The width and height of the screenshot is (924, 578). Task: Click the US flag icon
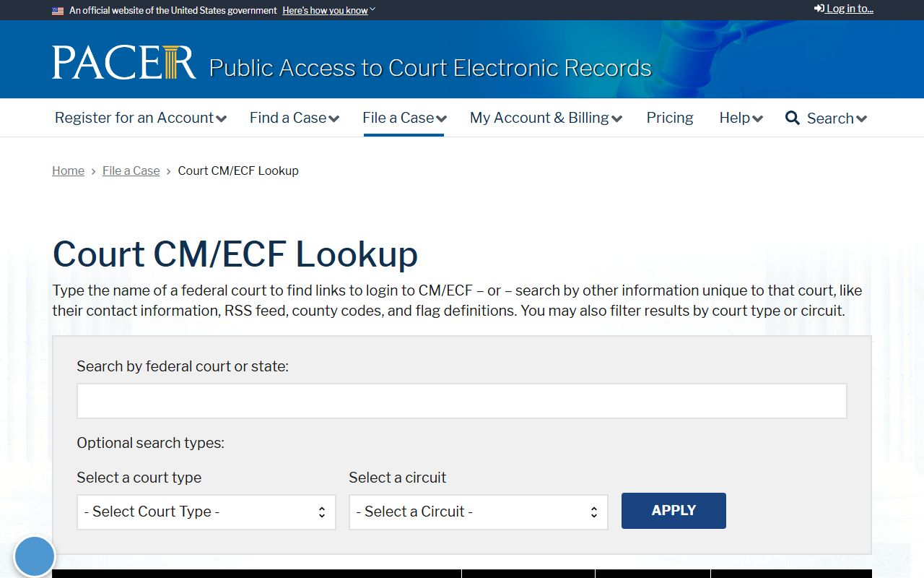coord(58,11)
